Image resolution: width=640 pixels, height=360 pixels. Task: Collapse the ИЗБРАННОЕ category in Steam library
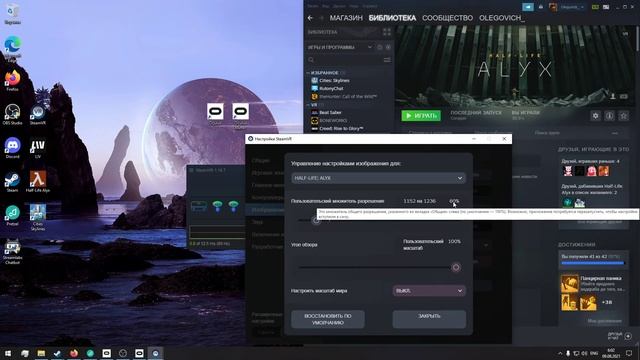[x=309, y=73]
